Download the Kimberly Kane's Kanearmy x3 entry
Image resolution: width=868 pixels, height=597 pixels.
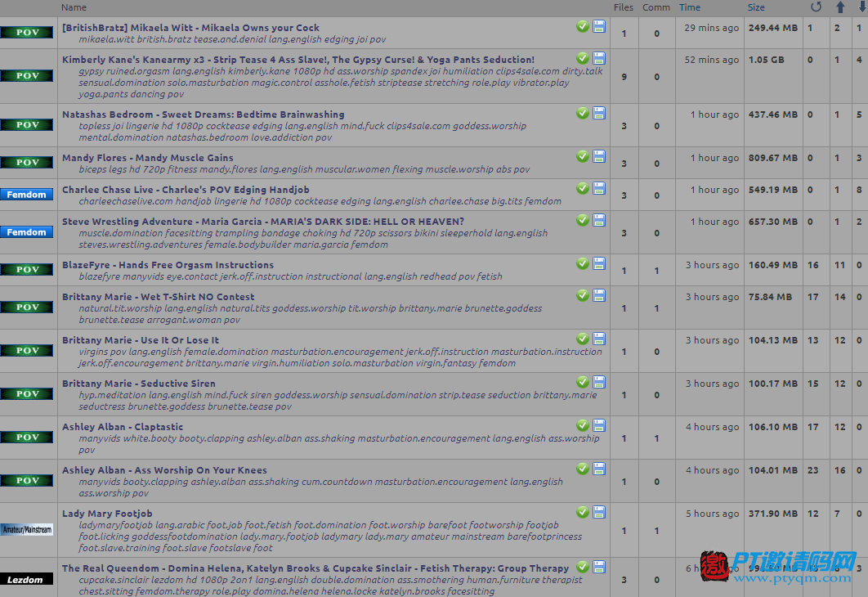(x=599, y=58)
